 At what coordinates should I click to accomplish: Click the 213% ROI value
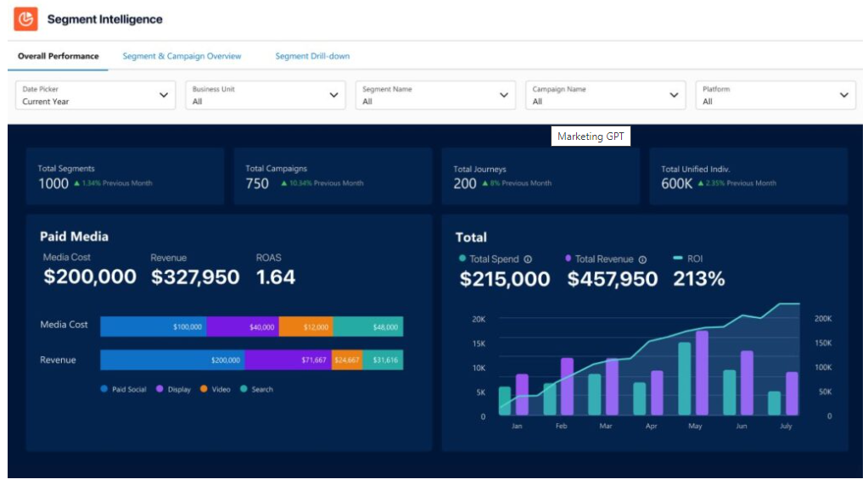pyautogui.click(x=698, y=279)
